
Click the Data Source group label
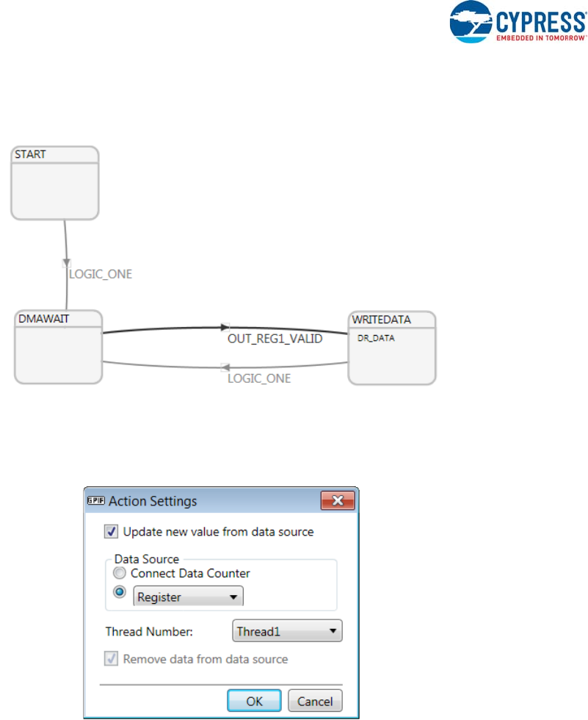point(146,559)
